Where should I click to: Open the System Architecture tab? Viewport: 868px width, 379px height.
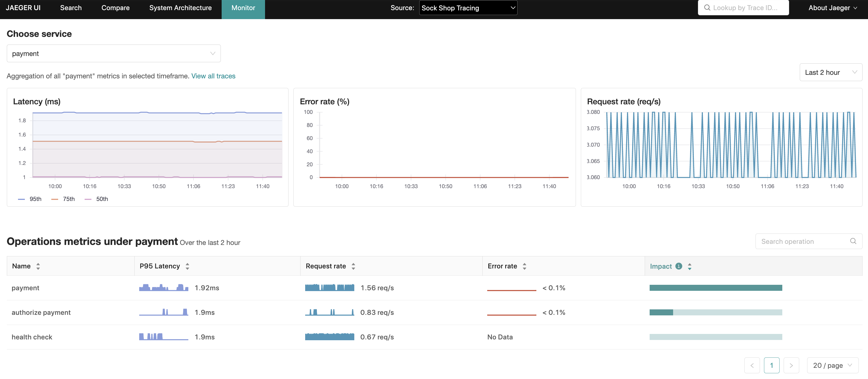tap(180, 7)
